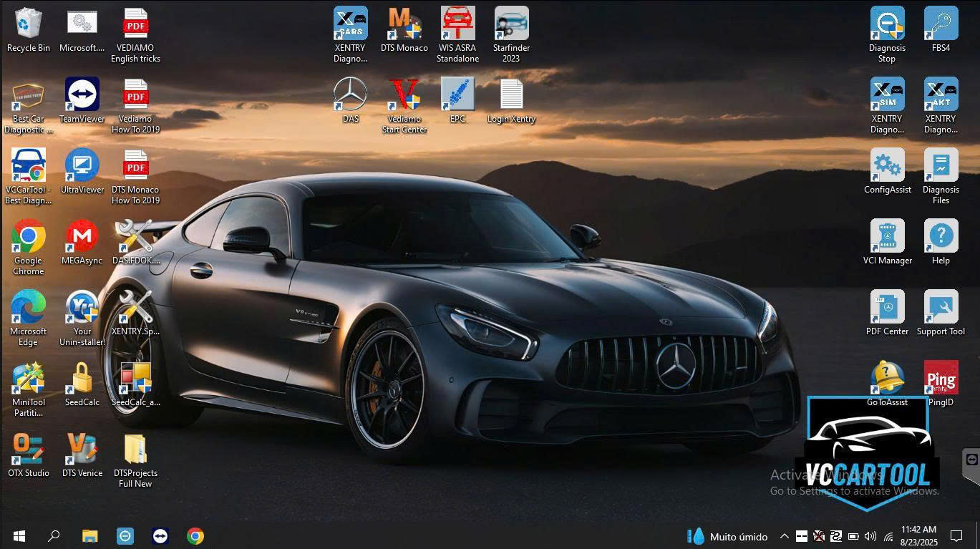Open the VCI Manager icon

887,237
